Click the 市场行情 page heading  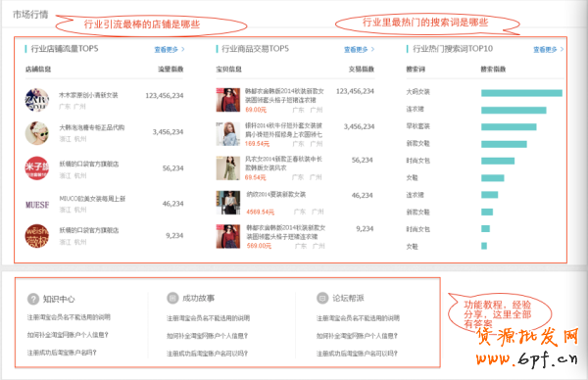pyautogui.click(x=30, y=15)
